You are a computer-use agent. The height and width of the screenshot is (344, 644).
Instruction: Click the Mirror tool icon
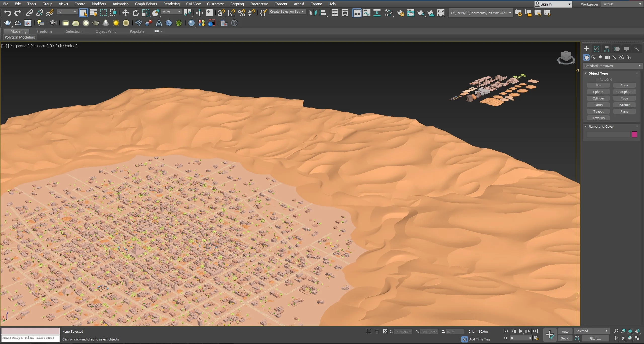pyautogui.click(x=313, y=13)
